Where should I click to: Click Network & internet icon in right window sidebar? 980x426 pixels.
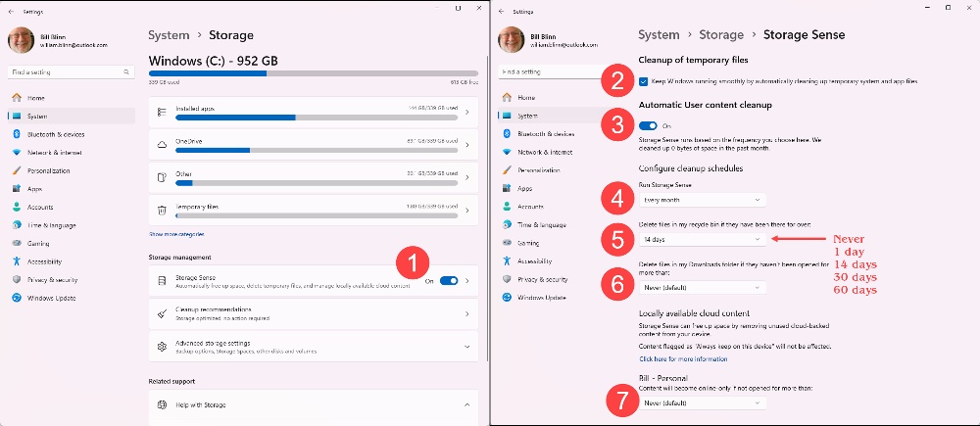[507, 152]
